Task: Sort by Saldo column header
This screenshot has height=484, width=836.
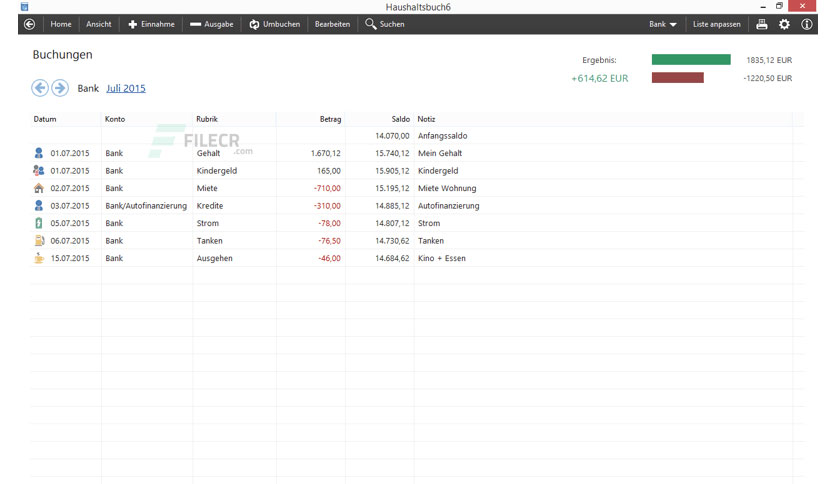Action: pyautogui.click(x=400, y=119)
